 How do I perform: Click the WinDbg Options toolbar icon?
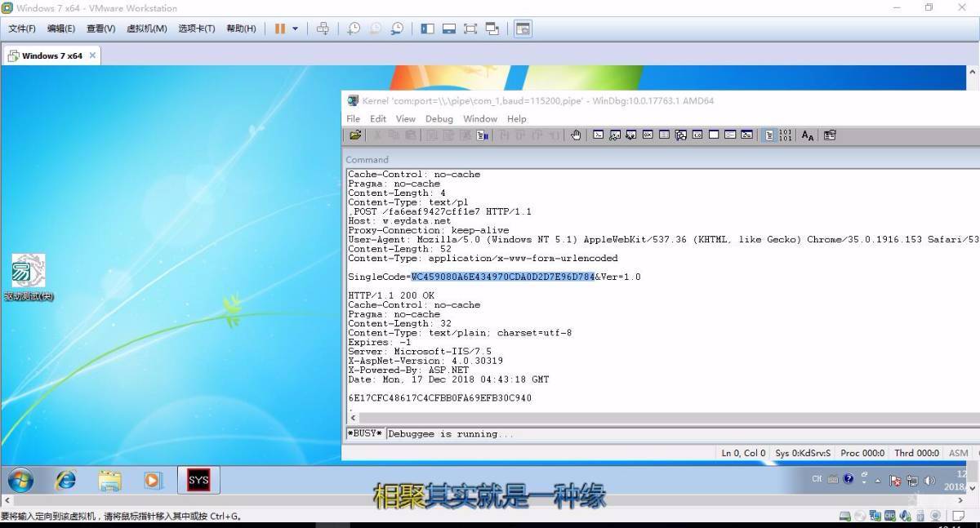tap(830, 135)
